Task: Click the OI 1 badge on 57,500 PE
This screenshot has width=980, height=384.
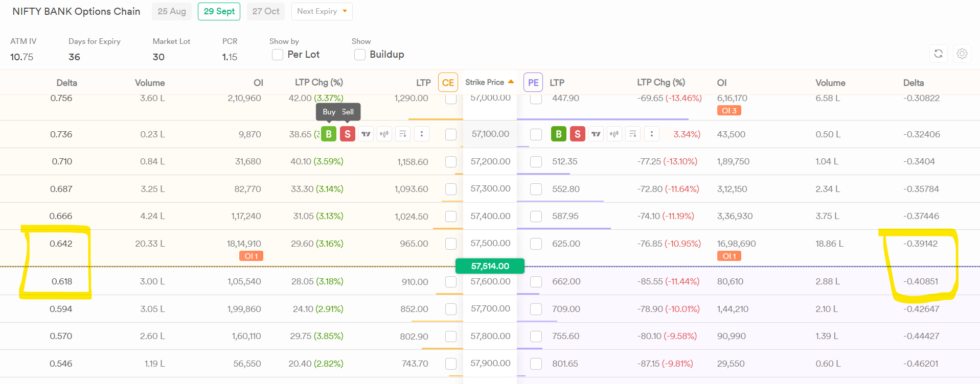Action: point(729,256)
